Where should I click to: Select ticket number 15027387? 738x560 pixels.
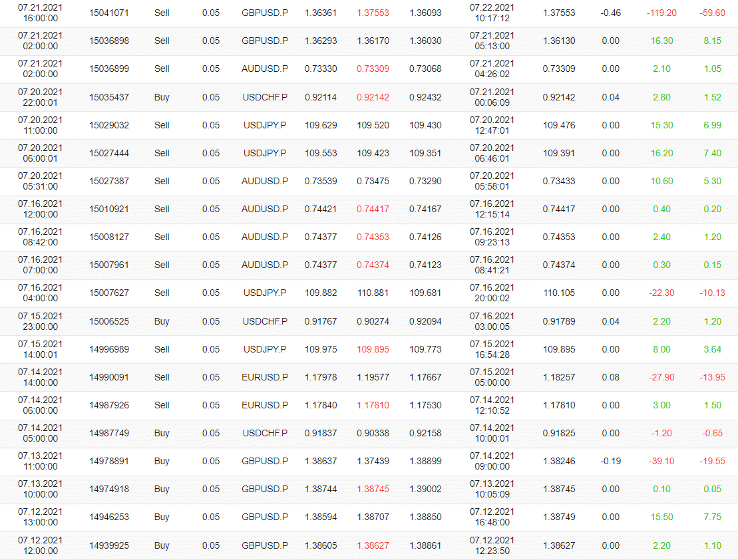[108, 181]
